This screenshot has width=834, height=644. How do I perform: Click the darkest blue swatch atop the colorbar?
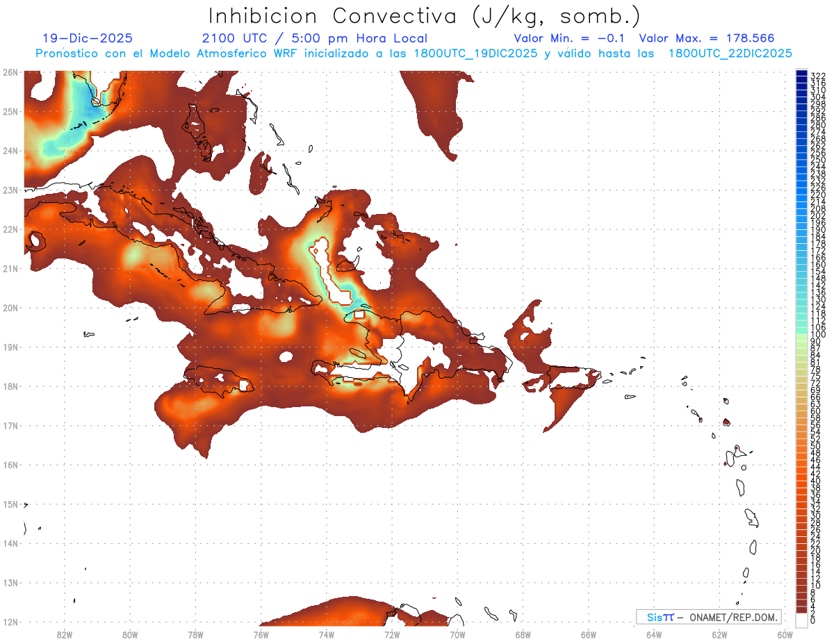(x=801, y=74)
